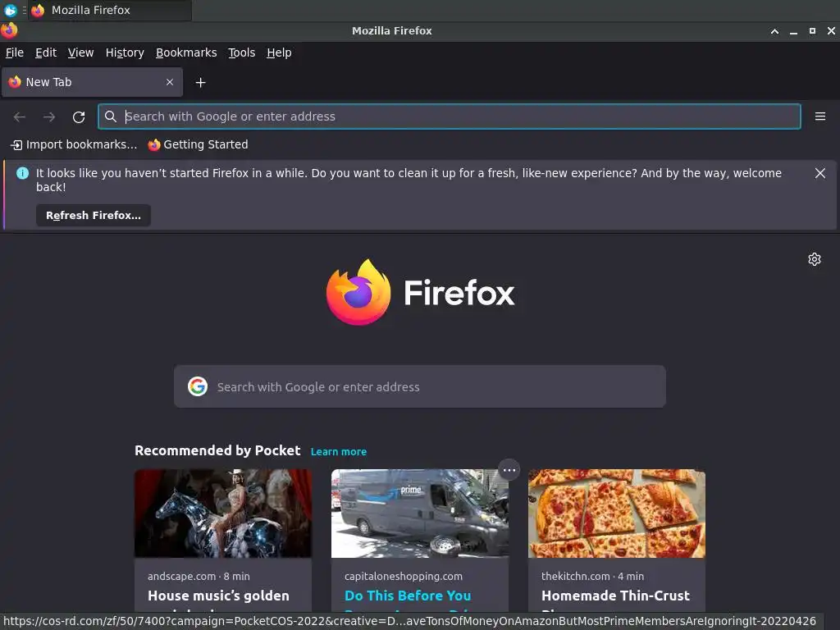
Task: Reload the current page
Action: click(x=79, y=116)
